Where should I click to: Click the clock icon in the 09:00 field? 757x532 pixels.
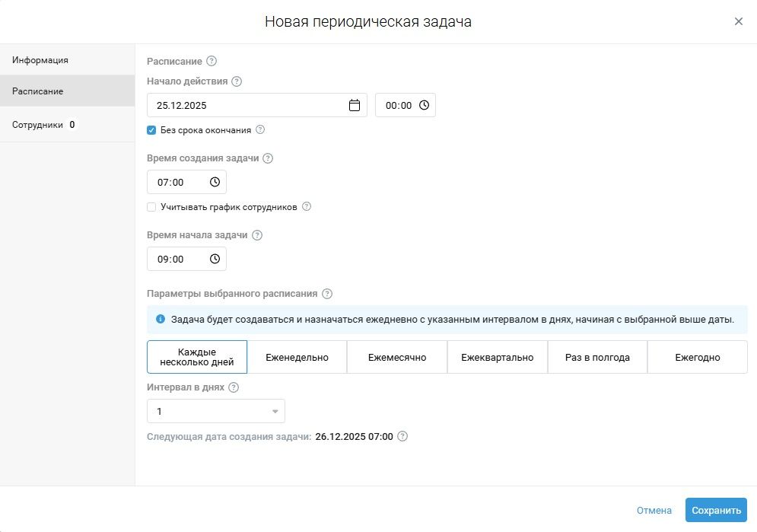coord(215,260)
